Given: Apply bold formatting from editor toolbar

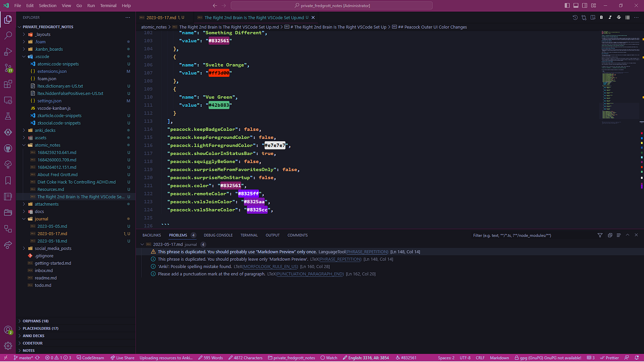Looking at the screenshot, I should pyautogui.click(x=601, y=17).
